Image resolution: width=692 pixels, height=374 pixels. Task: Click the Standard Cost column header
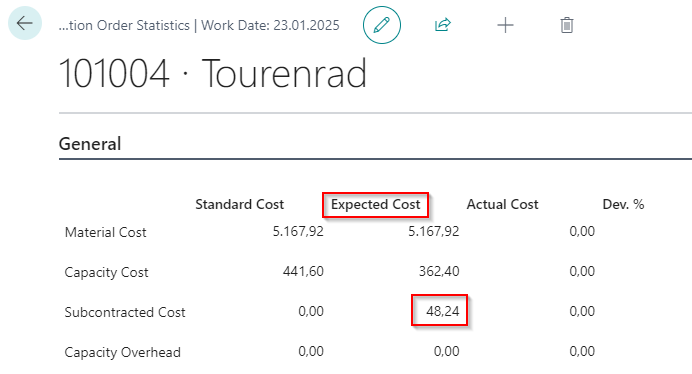click(240, 204)
